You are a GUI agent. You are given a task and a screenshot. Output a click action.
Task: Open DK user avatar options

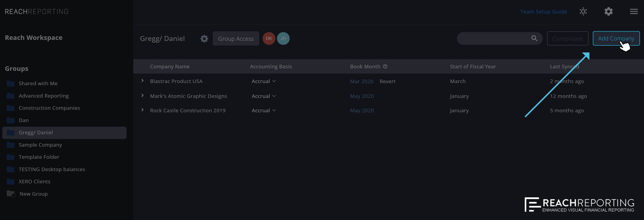point(268,38)
